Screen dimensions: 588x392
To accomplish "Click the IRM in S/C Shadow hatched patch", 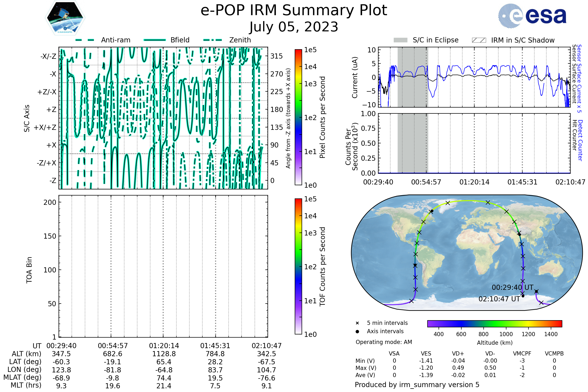I will coord(479,40).
